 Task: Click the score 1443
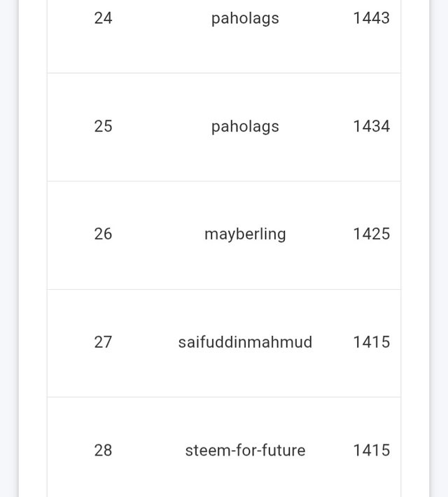tap(371, 18)
